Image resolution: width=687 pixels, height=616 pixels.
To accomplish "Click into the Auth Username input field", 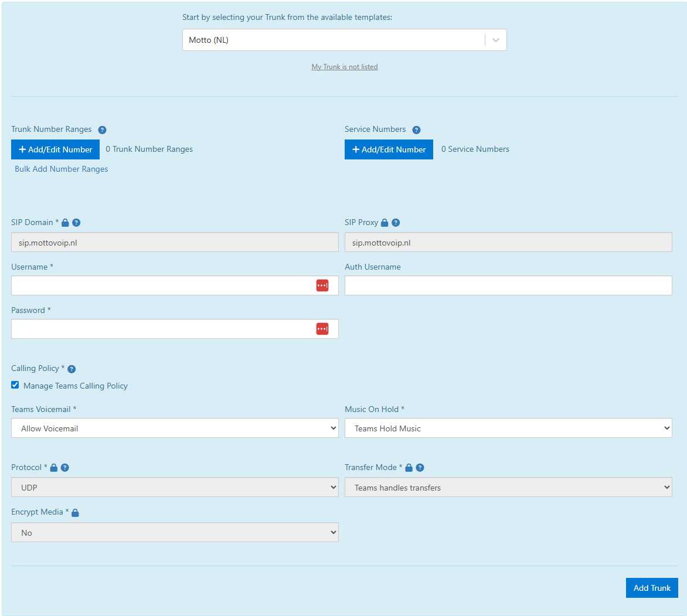I will 508,285.
